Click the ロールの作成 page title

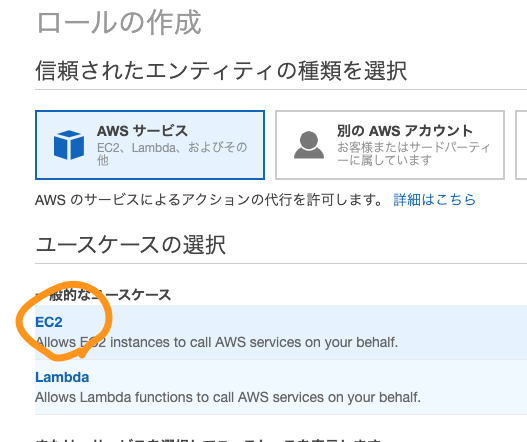[x=119, y=22]
